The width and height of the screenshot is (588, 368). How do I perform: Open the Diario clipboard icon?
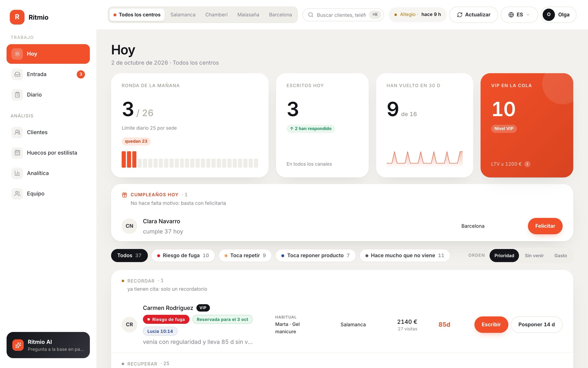tap(17, 94)
